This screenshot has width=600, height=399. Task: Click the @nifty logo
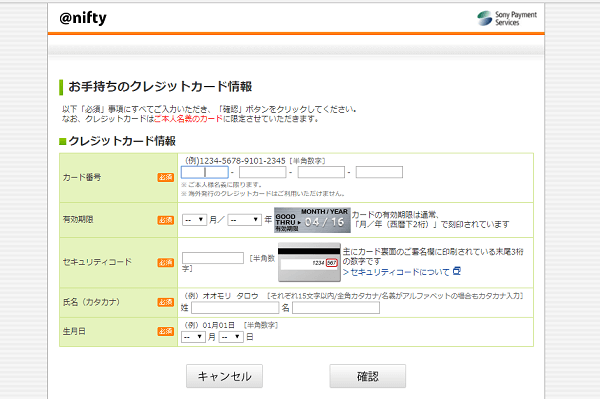pos(83,18)
